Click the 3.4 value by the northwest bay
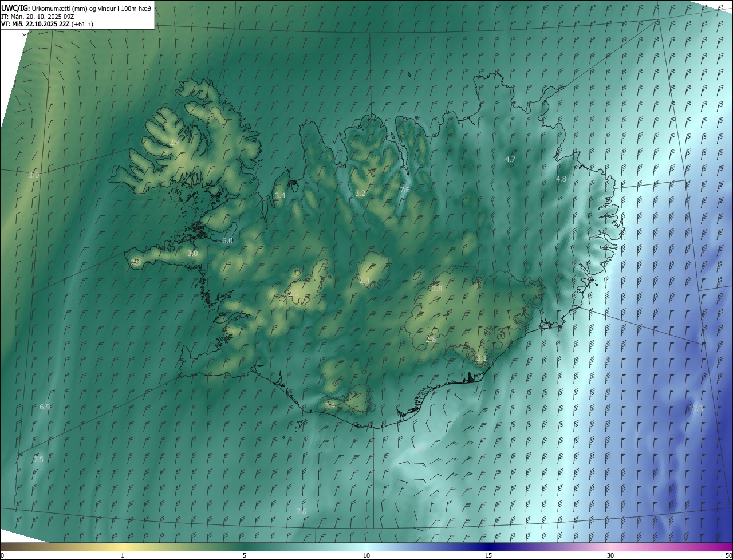The height and width of the screenshot is (560, 733). pyautogui.click(x=280, y=195)
